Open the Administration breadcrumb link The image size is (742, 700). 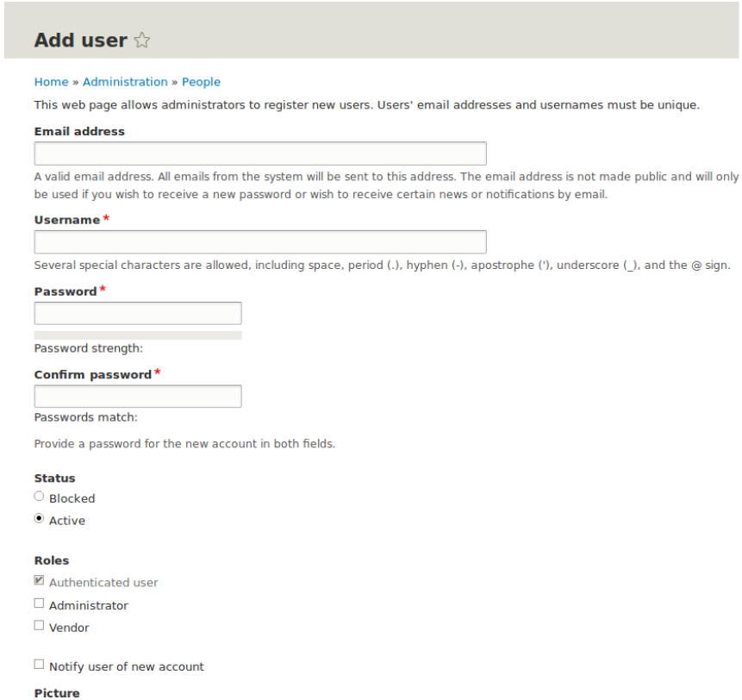point(125,81)
